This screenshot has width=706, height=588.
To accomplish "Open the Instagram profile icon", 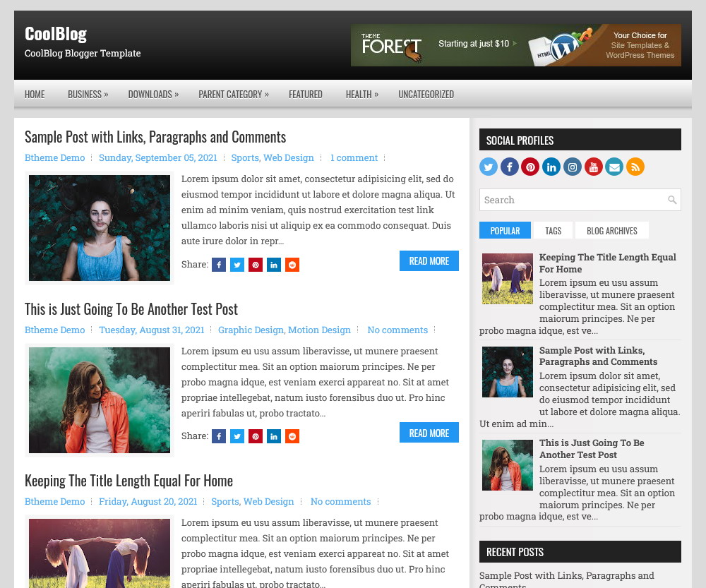I will (573, 167).
